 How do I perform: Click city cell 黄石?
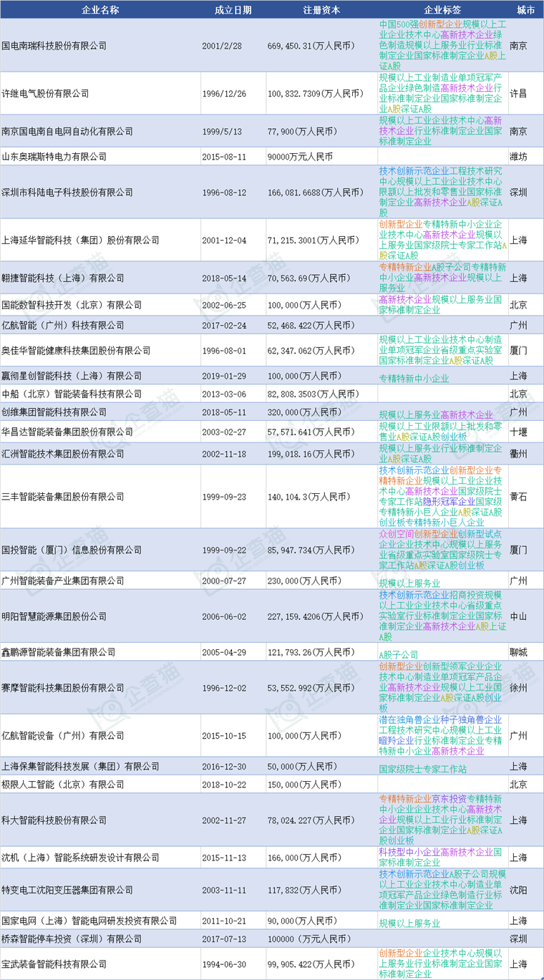[x=518, y=497]
